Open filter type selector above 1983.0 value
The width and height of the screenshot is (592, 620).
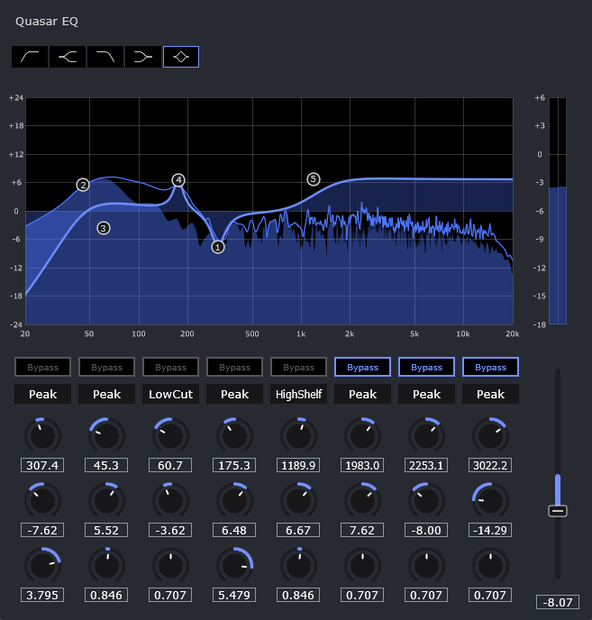point(363,394)
